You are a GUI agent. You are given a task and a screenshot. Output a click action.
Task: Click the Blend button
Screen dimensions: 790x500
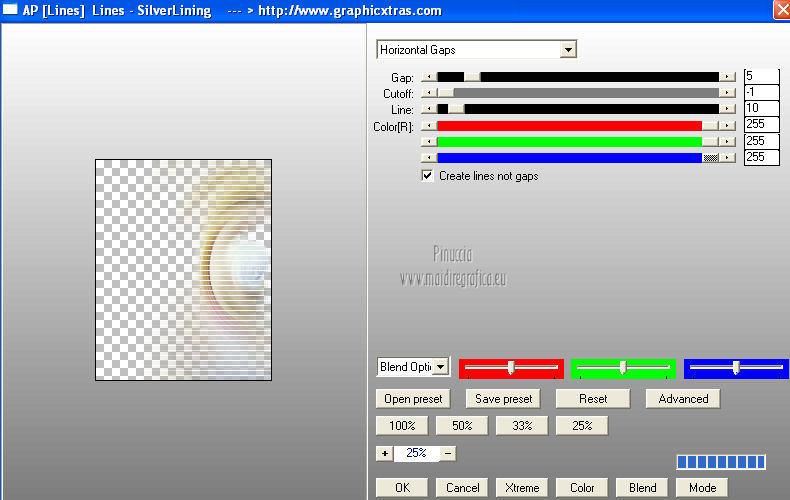pos(642,487)
